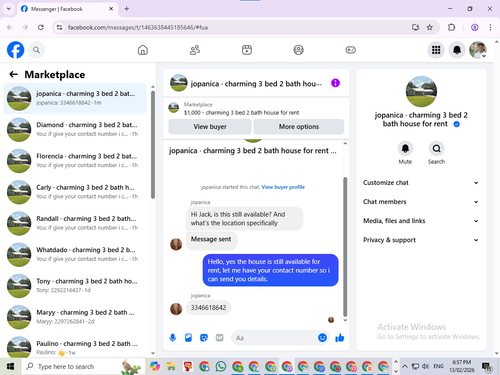Image resolution: width=500 pixels, height=375 pixels.
Task: Expand the Chat members section
Action: click(421, 202)
